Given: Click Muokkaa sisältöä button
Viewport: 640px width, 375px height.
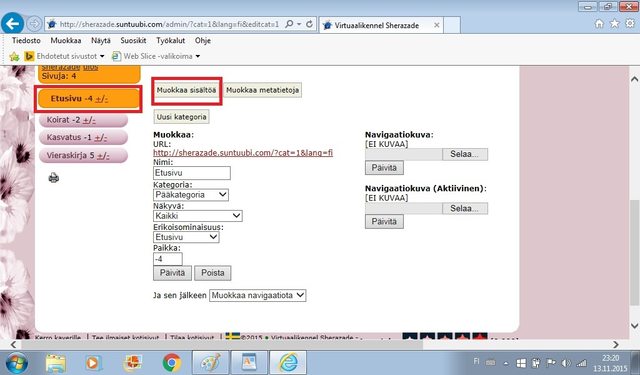Looking at the screenshot, I should tap(186, 90).
